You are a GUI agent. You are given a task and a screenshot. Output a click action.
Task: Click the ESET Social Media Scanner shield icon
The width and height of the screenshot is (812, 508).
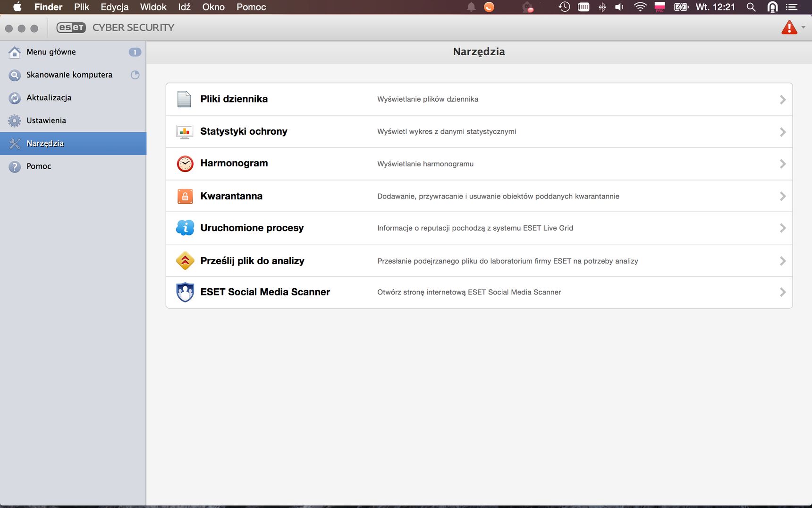tap(185, 292)
